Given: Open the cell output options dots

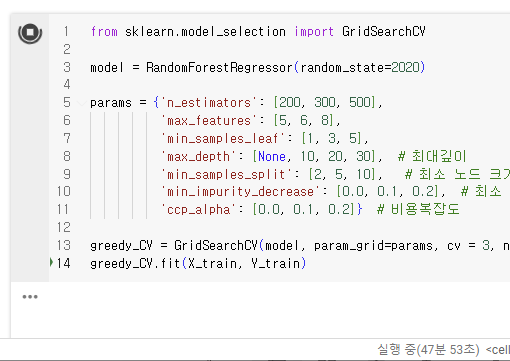Looking at the screenshot, I should coord(30,297).
